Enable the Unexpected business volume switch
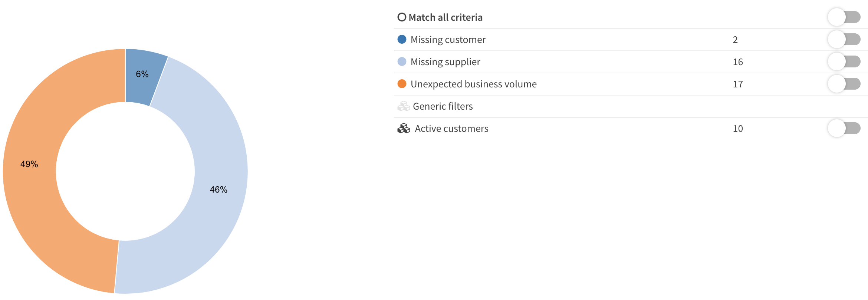 pos(844,84)
